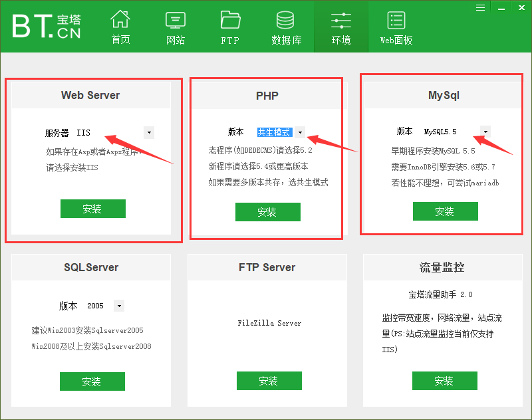
Task: Click the 版本 label in MySql card
Action: (405, 131)
